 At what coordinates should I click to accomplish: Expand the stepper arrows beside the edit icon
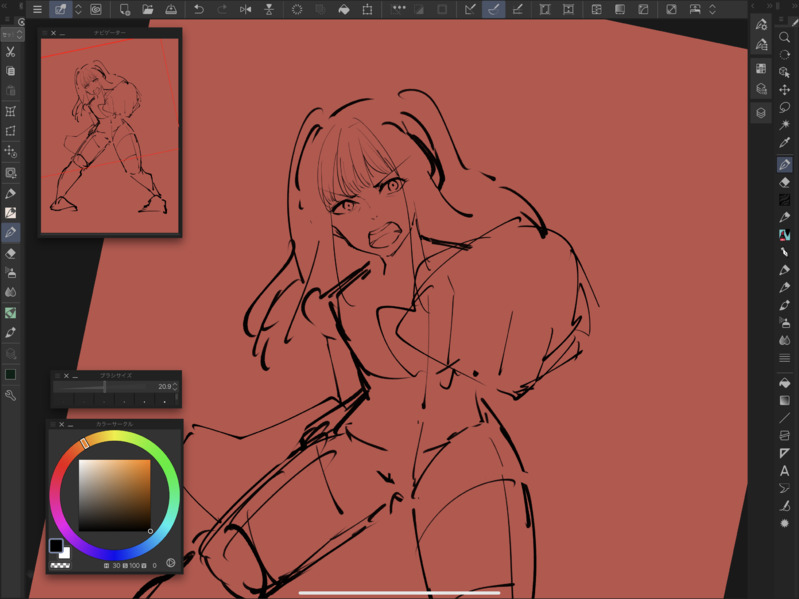coord(78,9)
